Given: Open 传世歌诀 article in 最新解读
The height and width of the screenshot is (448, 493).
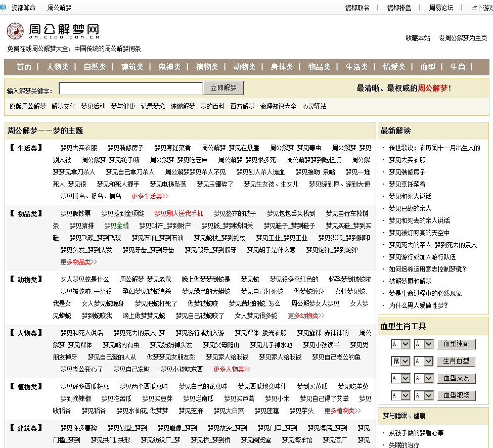Looking at the screenshot, I should click(x=434, y=148).
